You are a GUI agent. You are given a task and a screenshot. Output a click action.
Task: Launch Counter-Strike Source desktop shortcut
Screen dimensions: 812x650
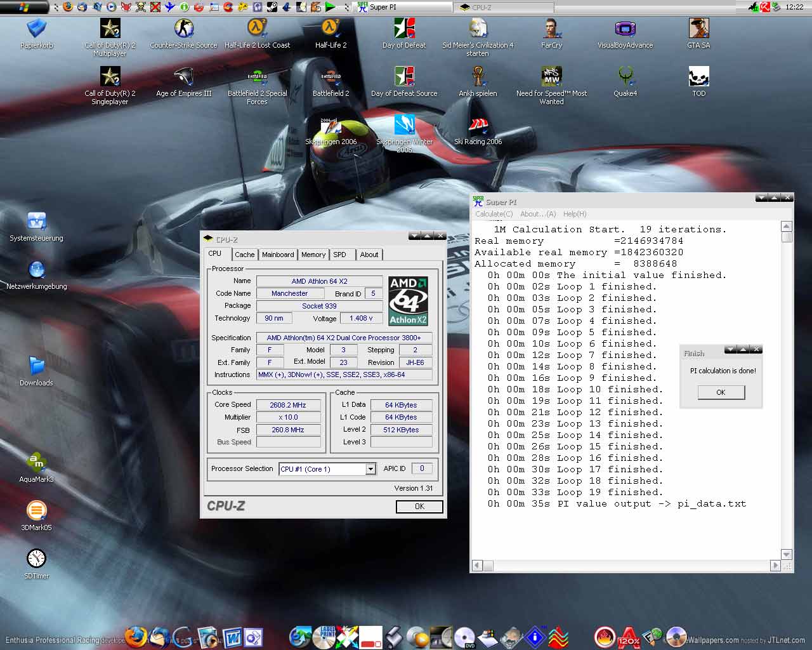183,29
